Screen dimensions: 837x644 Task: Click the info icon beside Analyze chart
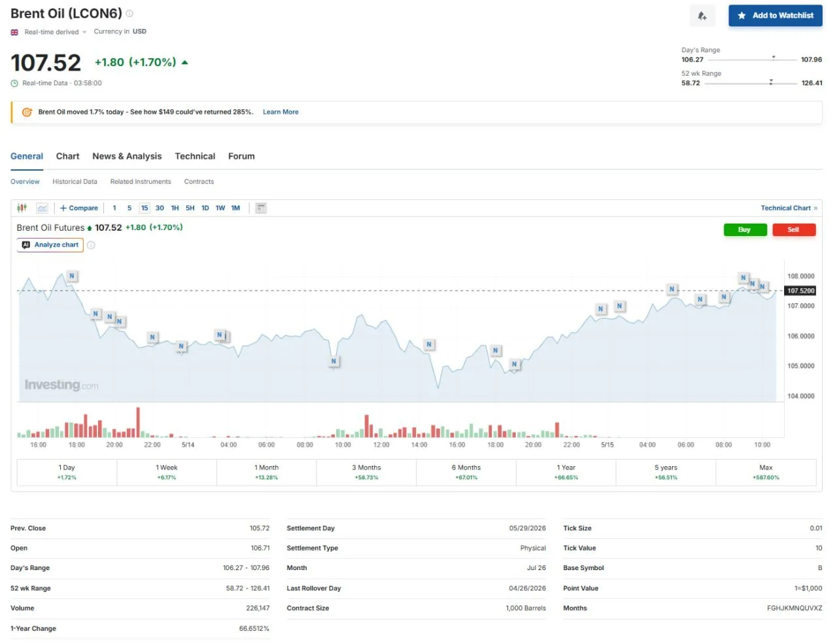(91, 245)
